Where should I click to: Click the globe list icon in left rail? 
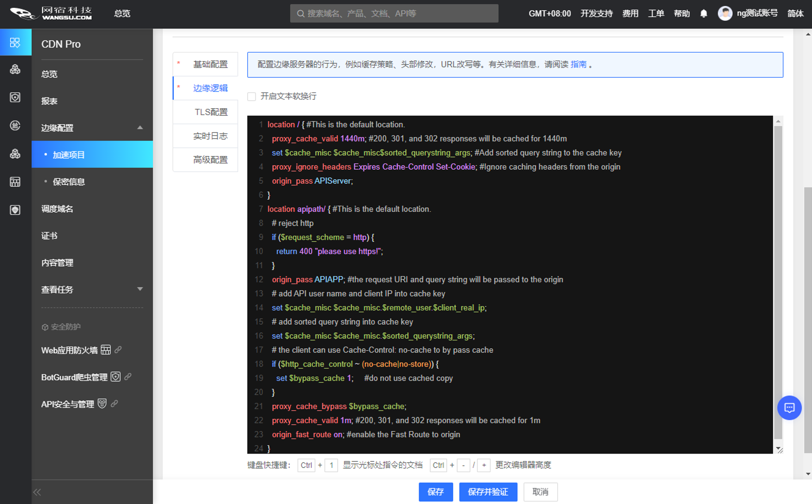tap(15, 125)
